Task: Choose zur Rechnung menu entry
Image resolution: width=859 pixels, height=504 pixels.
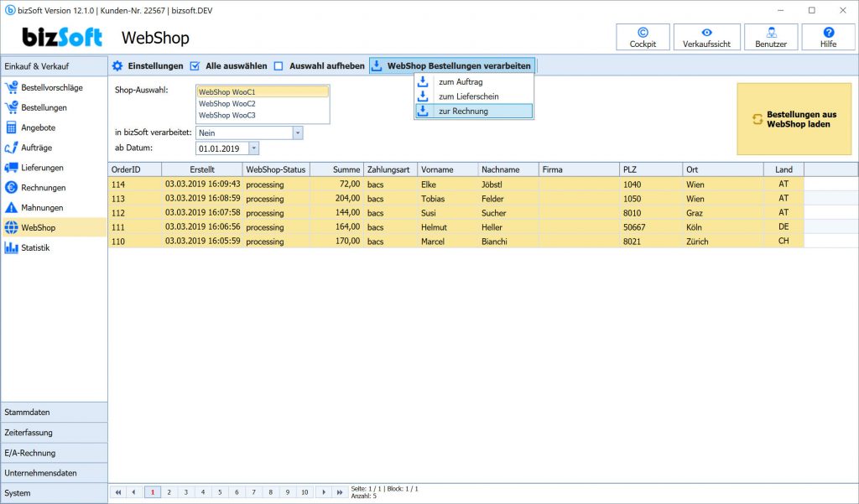Action: [x=474, y=112]
